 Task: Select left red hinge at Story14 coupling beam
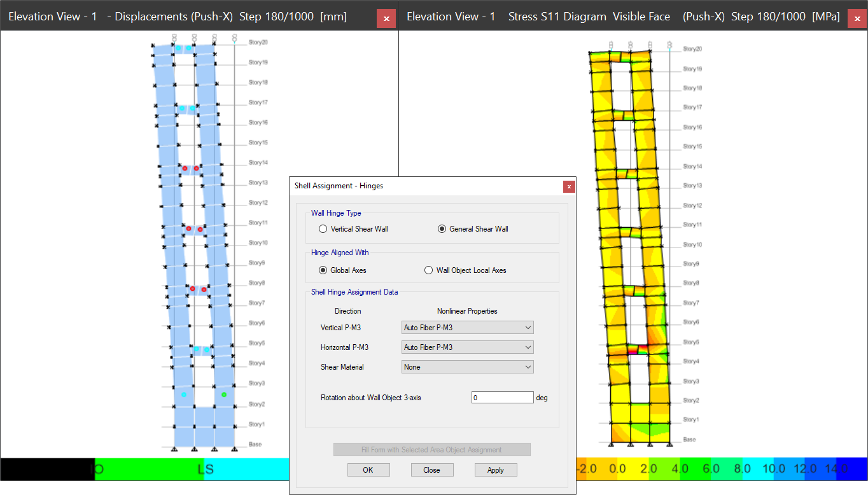tap(185, 168)
